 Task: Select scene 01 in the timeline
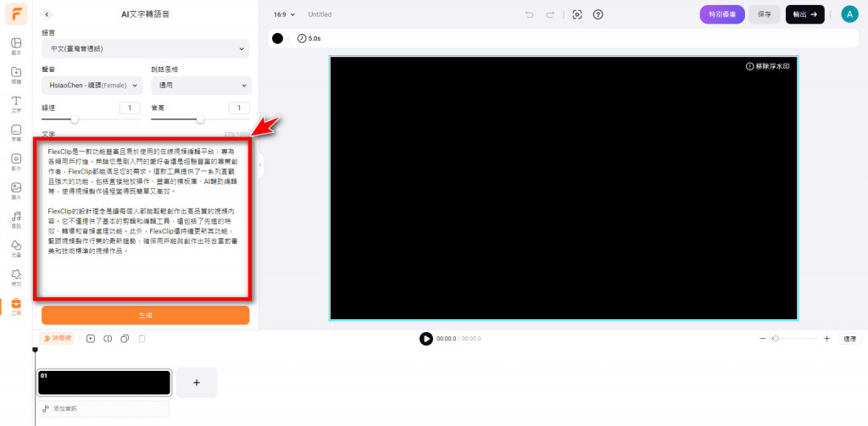tap(104, 382)
